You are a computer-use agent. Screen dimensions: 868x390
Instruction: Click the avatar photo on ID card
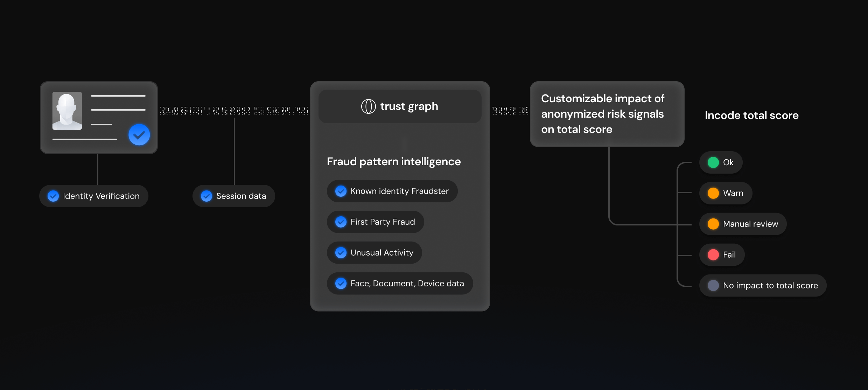67,111
